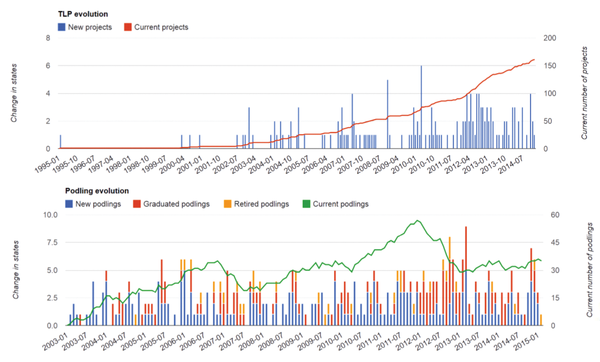This screenshot has width=600, height=362.
Task: Click the blue New projects legend swatch
Action: point(62,27)
